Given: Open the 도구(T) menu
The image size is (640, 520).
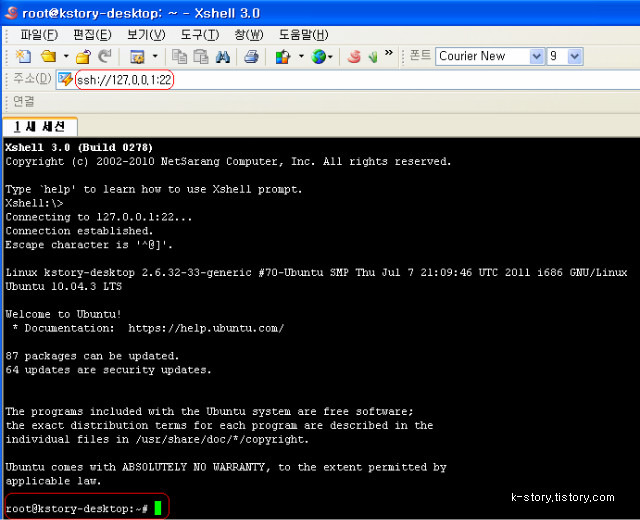Looking at the screenshot, I should coord(200,35).
